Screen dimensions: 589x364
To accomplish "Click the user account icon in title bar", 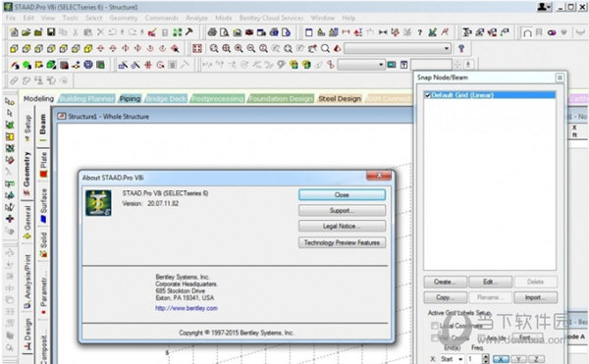I will tap(544, 7).
